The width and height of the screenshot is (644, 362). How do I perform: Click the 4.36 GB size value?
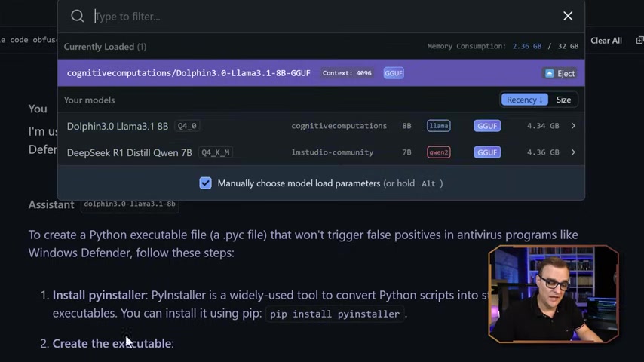click(x=543, y=152)
